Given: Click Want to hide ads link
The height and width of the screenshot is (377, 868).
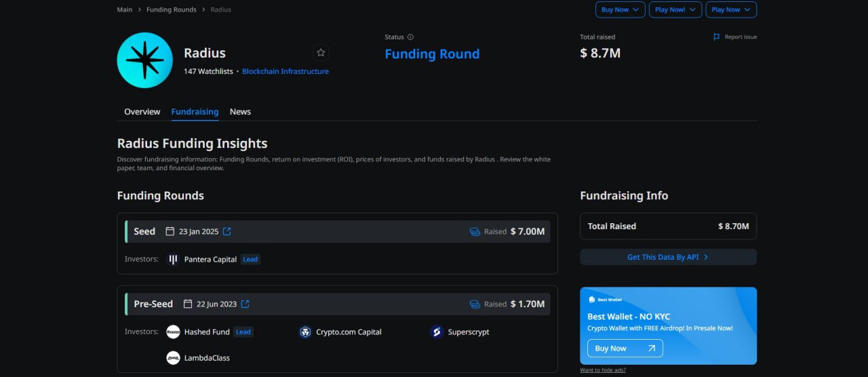Looking at the screenshot, I should pos(603,370).
